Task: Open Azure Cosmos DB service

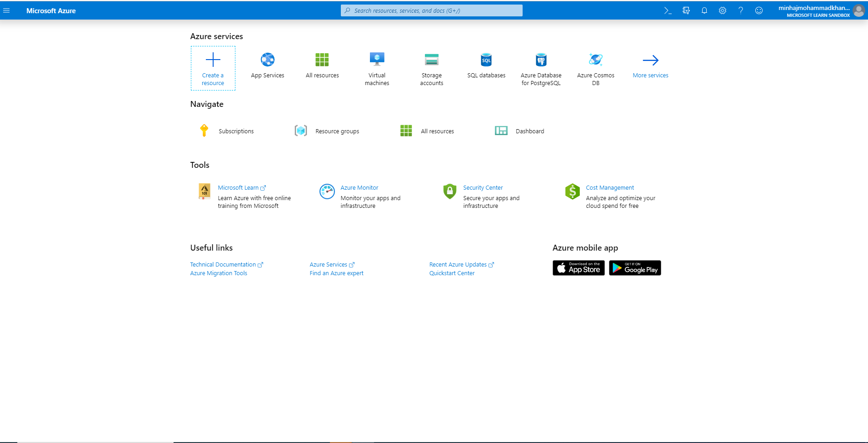Action: pyautogui.click(x=595, y=60)
